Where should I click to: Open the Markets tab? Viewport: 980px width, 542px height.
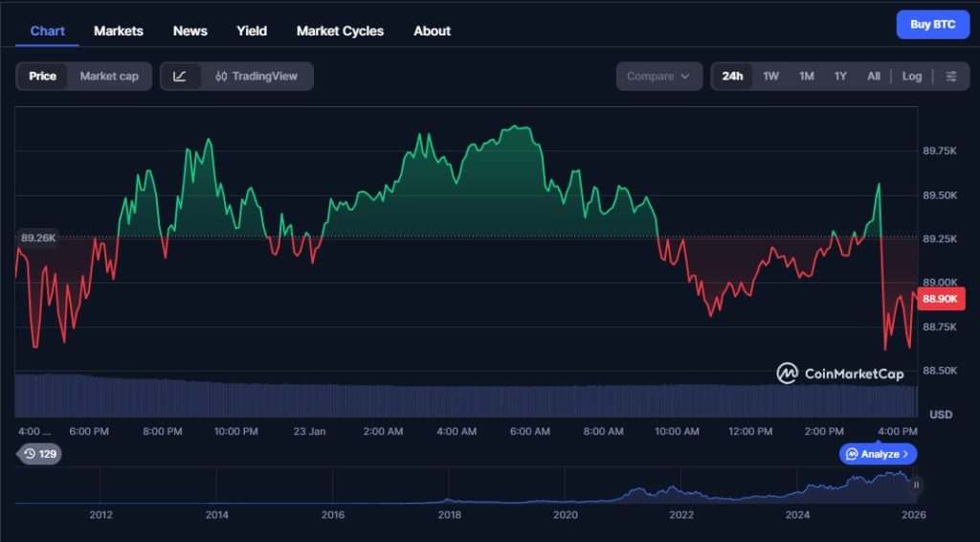point(119,31)
